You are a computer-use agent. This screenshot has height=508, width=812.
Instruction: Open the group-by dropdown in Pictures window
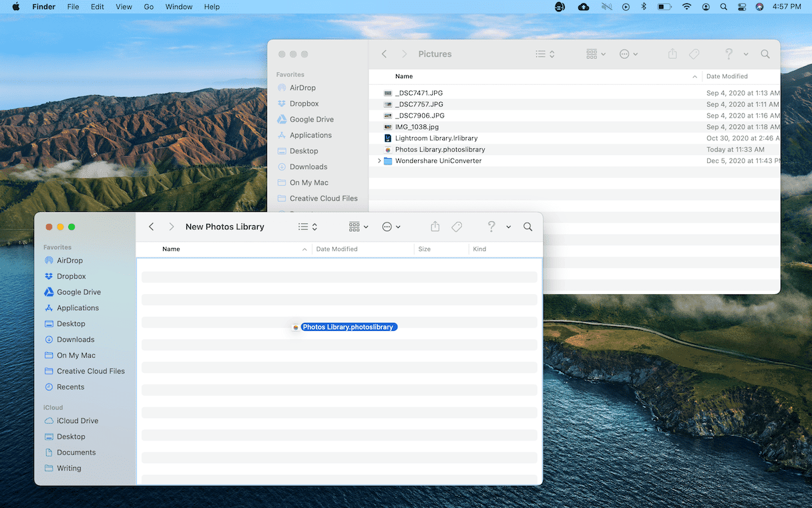(596, 54)
